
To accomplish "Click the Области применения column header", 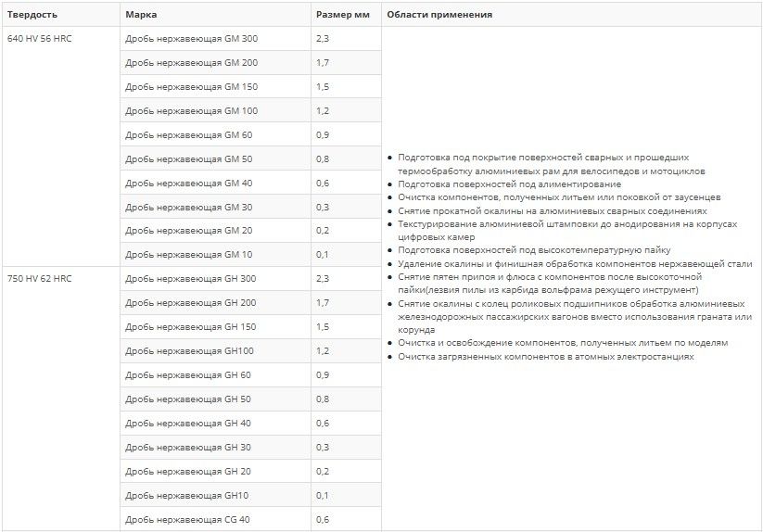I will coord(439,15).
